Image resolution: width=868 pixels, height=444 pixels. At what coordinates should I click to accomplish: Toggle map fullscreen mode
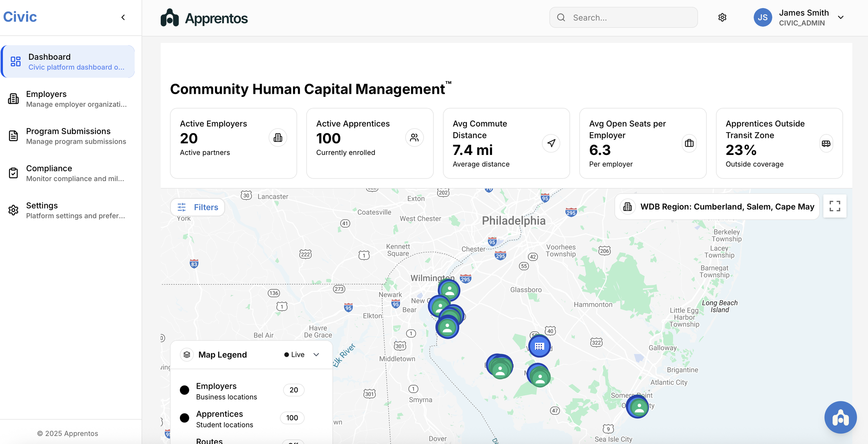click(x=835, y=206)
